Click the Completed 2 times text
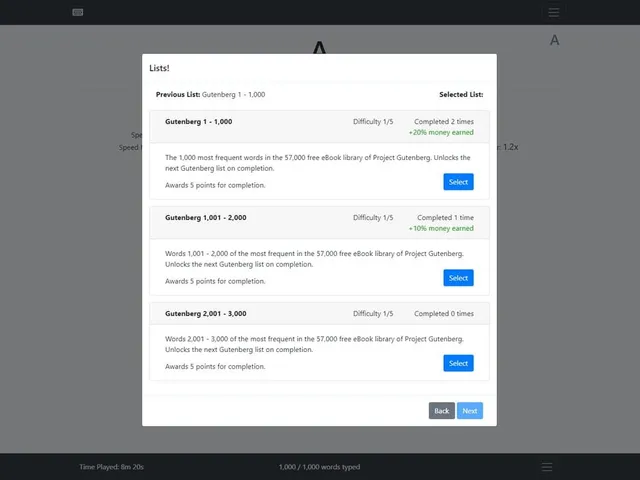This screenshot has width=640, height=480. (x=444, y=122)
